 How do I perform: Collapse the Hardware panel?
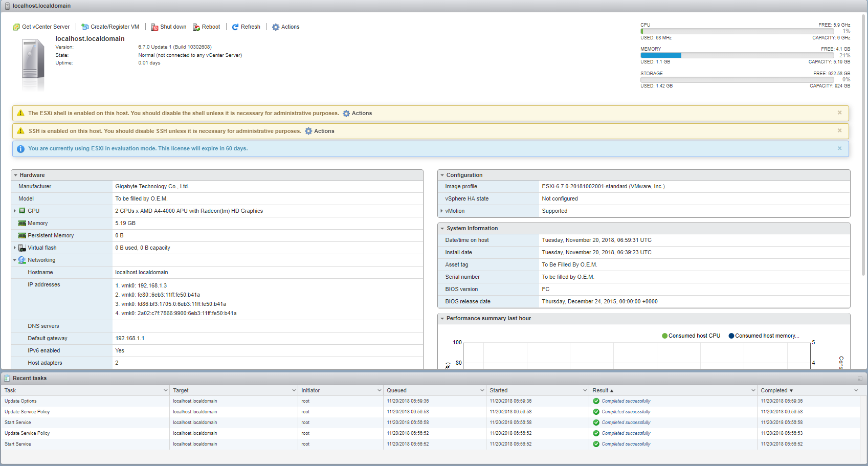[16, 175]
